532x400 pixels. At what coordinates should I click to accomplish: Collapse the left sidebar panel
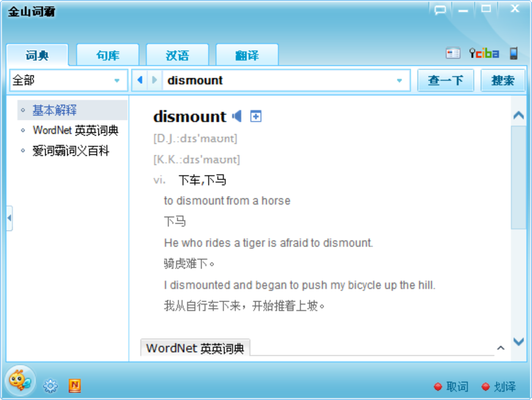click(9, 218)
